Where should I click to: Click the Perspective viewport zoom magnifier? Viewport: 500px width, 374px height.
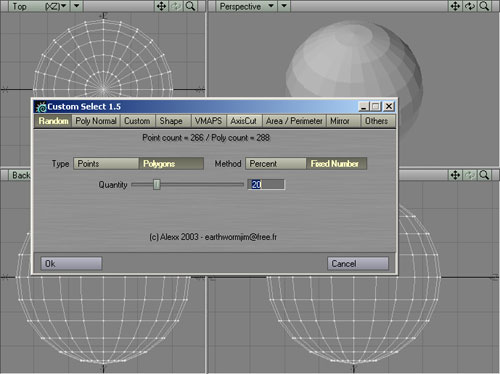[x=484, y=6]
